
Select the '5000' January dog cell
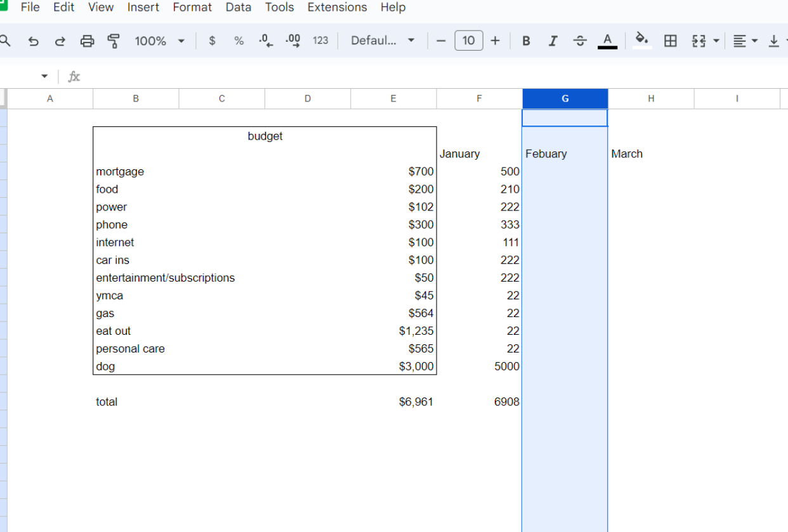point(479,367)
